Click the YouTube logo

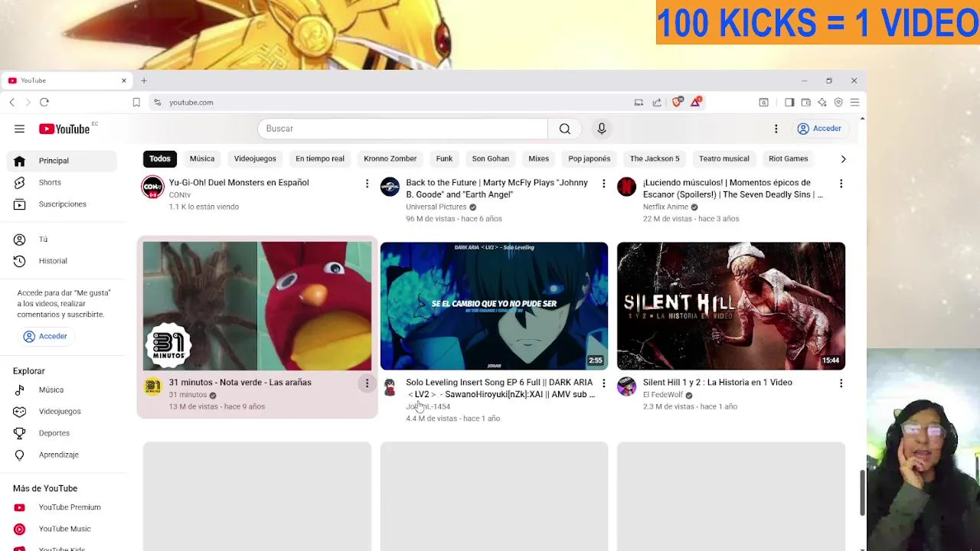[65, 129]
